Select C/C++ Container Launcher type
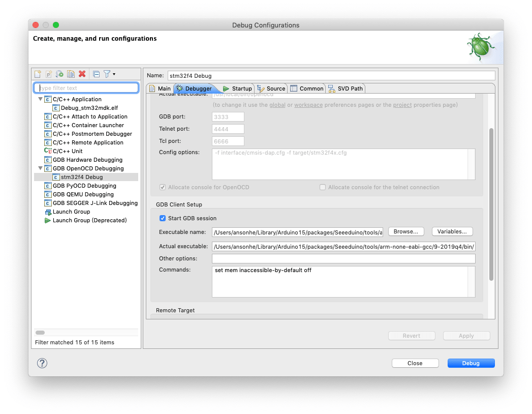The image size is (532, 414). pos(84,125)
